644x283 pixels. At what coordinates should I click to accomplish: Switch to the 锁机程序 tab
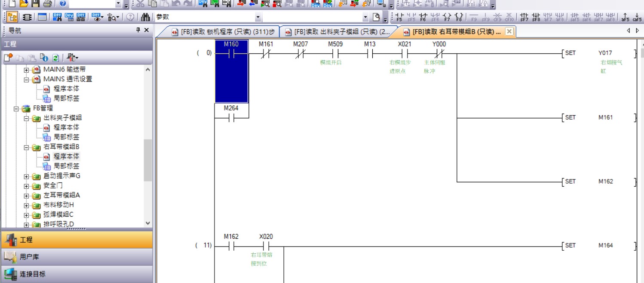(217, 32)
